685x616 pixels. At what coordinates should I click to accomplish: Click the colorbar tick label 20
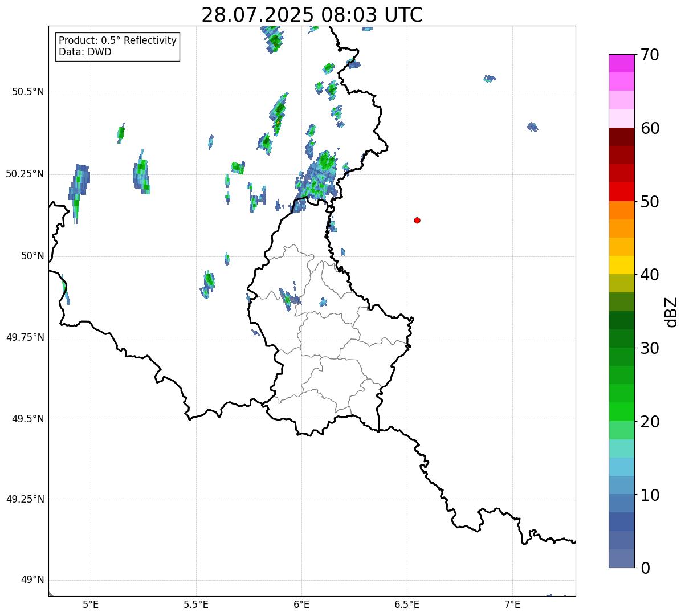649,422
